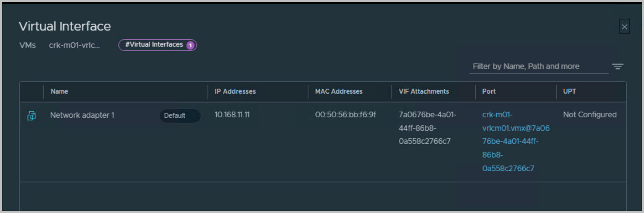Screen dimensions: 644x213
Task: Click the VIF Attachments column header
Action: tap(424, 91)
